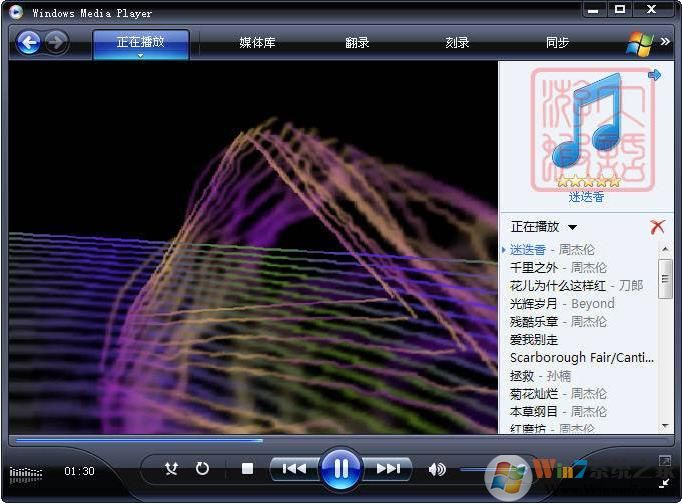This screenshot has width=682, height=504.
Task: Select 残酷乐章 - 周杰伦 track
Action: 558,322
